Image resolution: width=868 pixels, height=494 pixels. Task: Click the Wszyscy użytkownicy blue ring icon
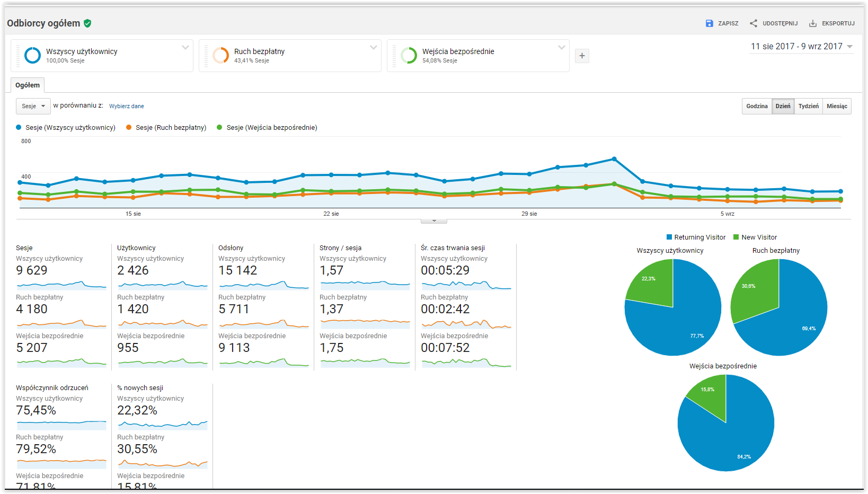pos(33,55)
